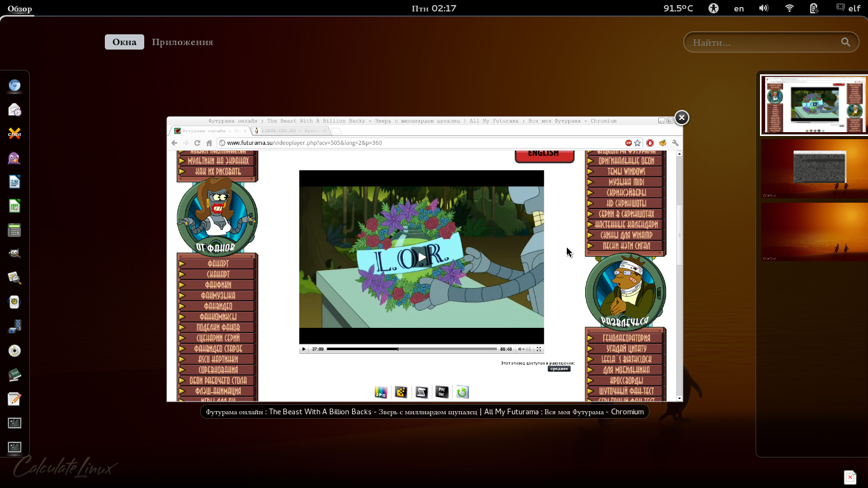Adjust the video player volume slider
Viewport: 868px width, 488px height.
(x=528, y=349)
